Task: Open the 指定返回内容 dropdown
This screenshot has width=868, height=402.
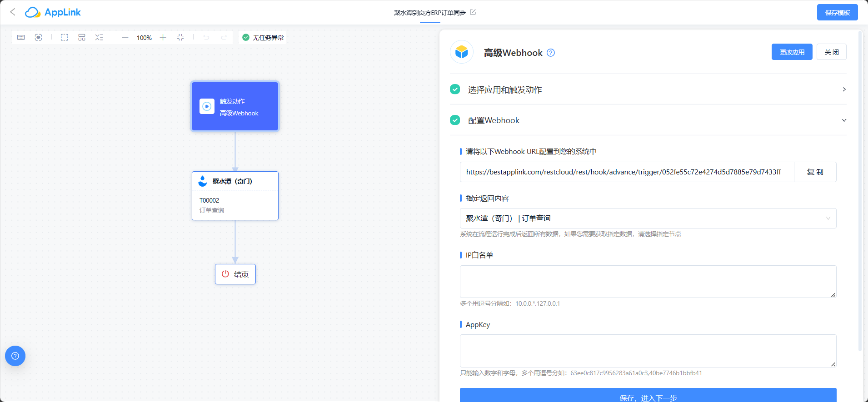Action: [x=648, y=218]
